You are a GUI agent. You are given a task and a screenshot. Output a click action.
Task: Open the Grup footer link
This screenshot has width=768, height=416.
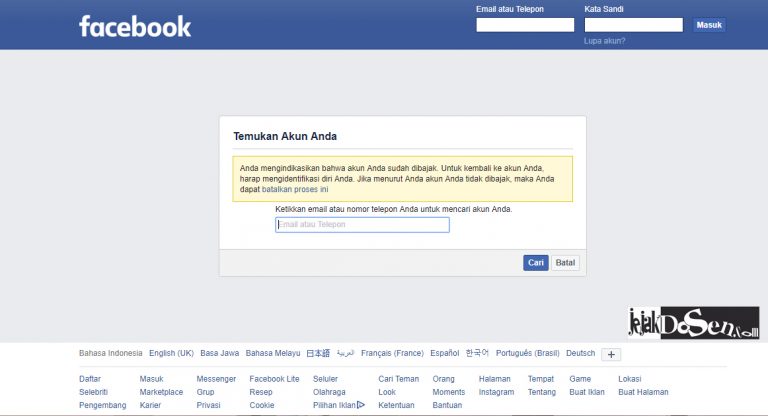pos(205,392)
